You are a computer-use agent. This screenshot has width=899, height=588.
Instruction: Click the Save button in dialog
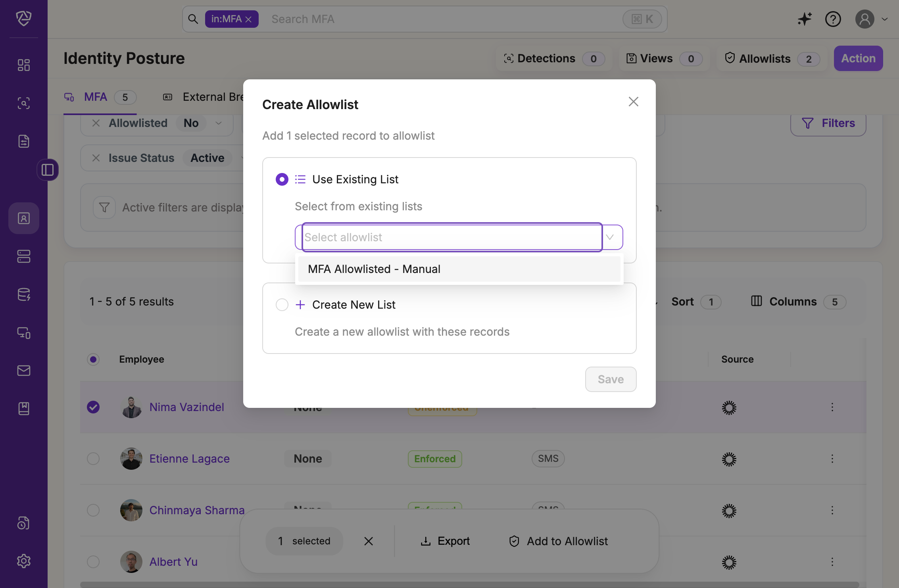coord(611,379)
